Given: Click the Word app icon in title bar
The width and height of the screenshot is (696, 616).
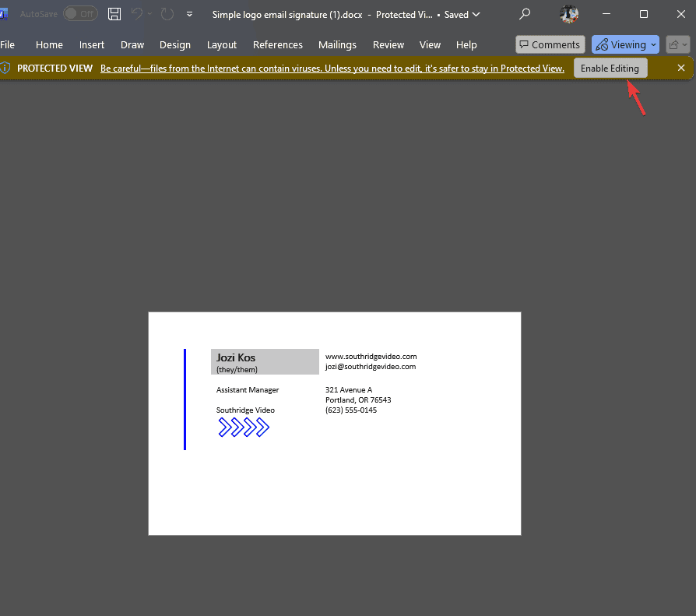Looking at the screenshot, I should click(x=4, y=14).
